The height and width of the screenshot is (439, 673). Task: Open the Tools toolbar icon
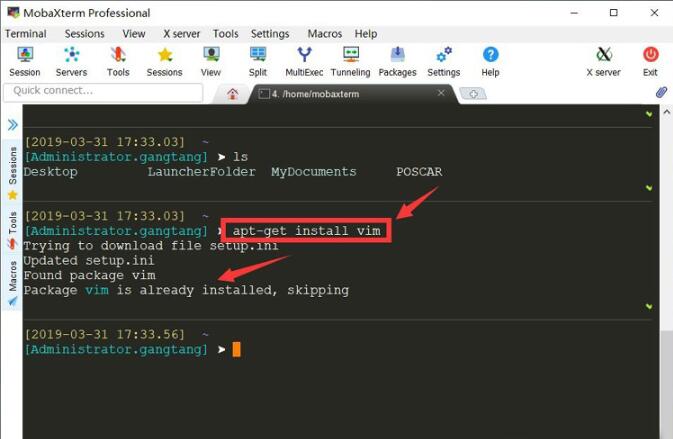[x=118, y=61]
